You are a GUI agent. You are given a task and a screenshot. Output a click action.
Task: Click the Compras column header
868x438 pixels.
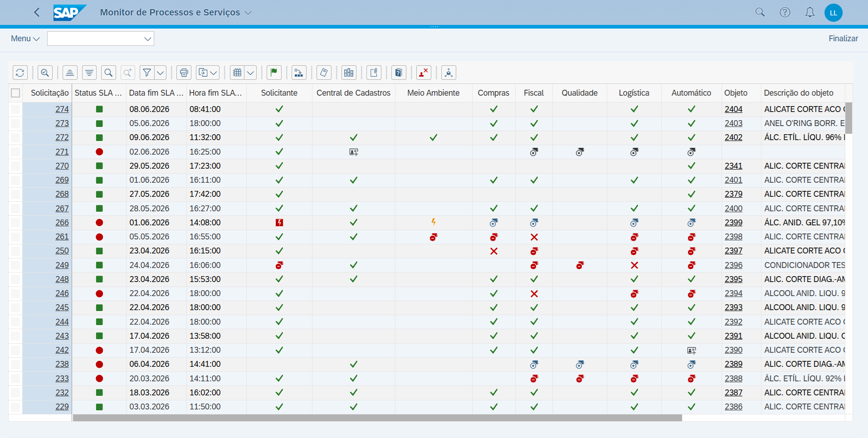point(493,93)
